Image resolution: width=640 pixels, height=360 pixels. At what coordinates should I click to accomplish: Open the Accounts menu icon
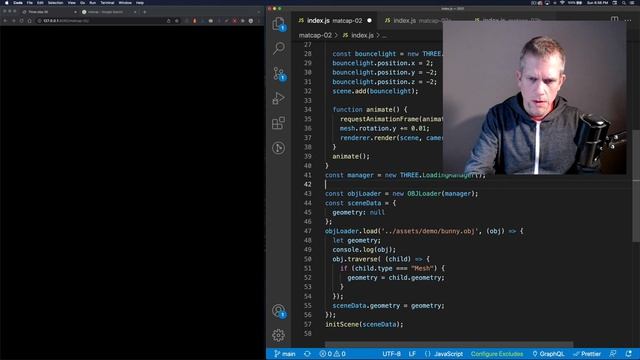point(279,311)
